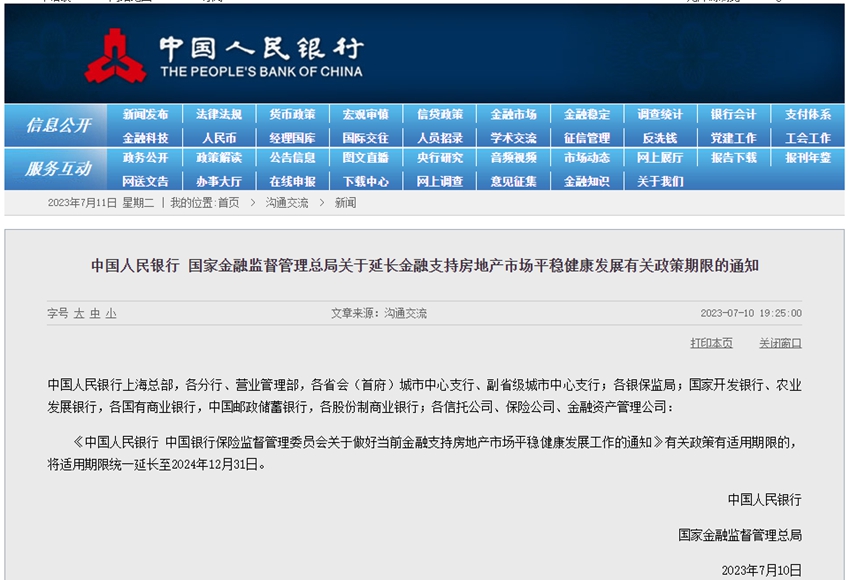
Task: Click the 服务互动 section label
Action: (59, 169)
